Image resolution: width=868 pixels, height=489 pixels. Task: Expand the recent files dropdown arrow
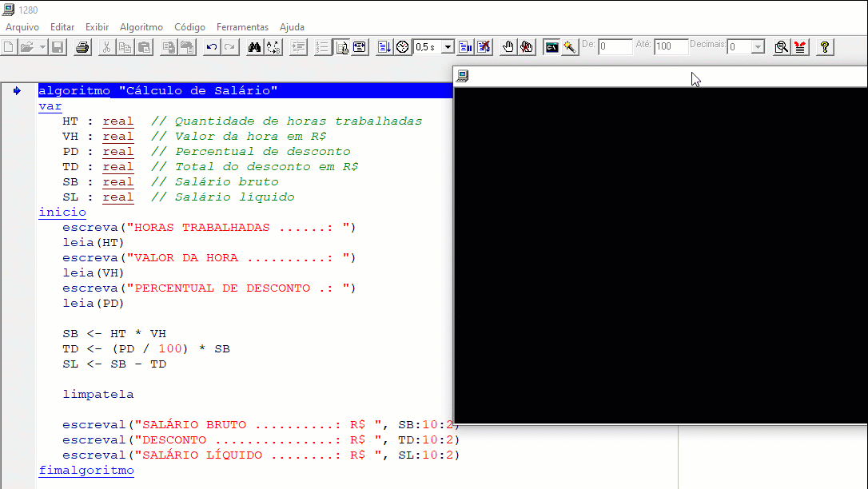(42, 47)
